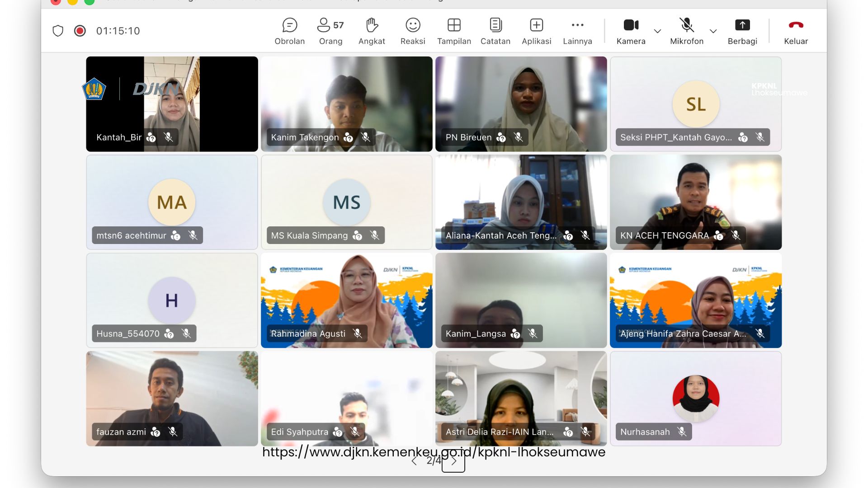This screenshot has width=868, height=488.
Task: Open the Lainnya more options menu
Action: 577,31
